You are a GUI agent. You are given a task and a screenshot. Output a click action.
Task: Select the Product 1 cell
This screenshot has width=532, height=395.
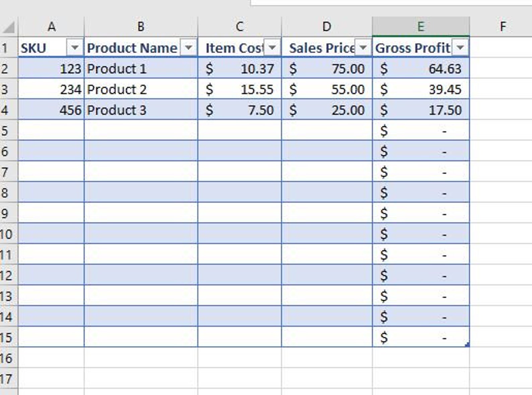tap(141, 69)
